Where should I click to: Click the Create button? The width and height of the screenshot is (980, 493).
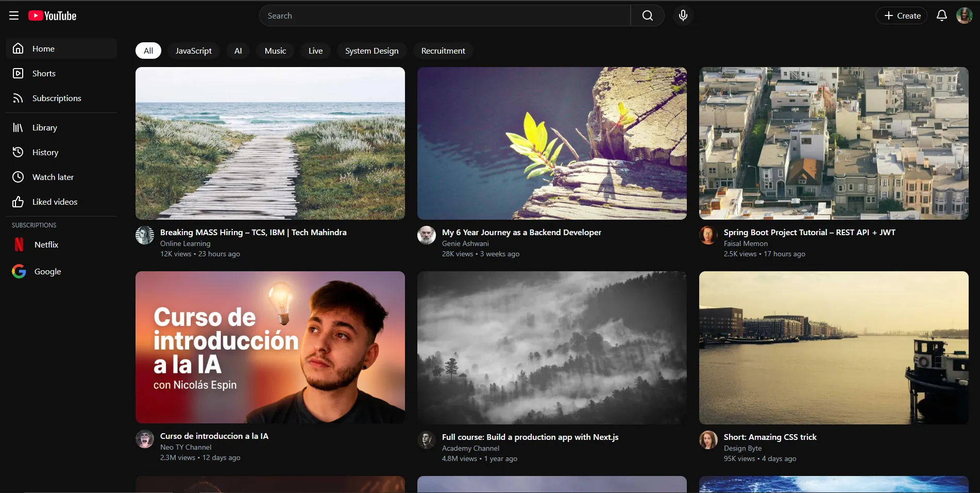click(x=901, y=15)
